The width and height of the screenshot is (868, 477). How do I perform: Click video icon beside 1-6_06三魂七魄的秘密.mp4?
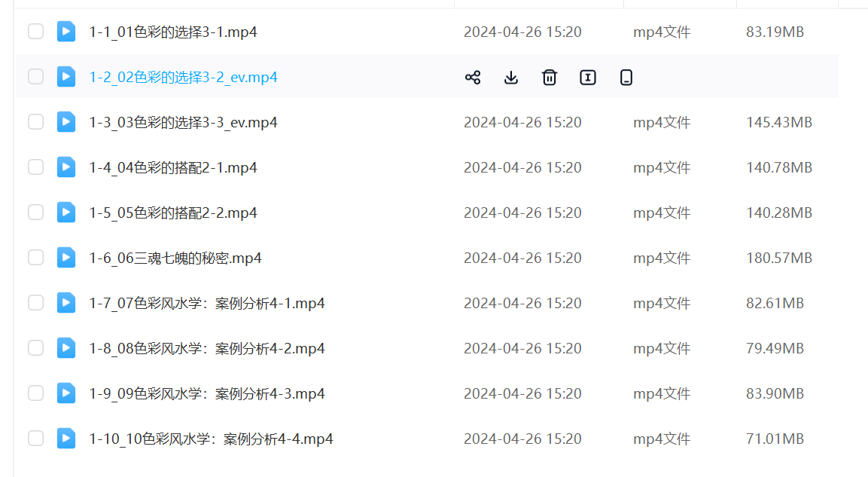[66, 258]
